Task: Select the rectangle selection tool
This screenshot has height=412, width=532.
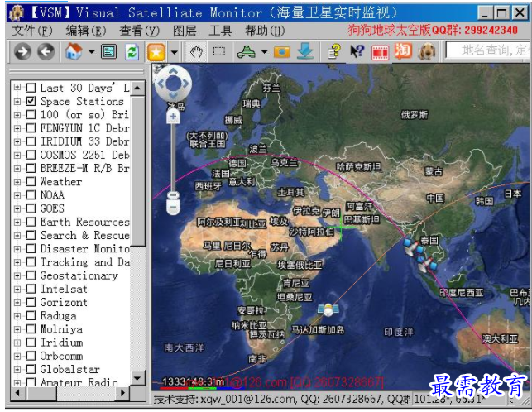Action: pyautogui.click(x=219, y=51)
